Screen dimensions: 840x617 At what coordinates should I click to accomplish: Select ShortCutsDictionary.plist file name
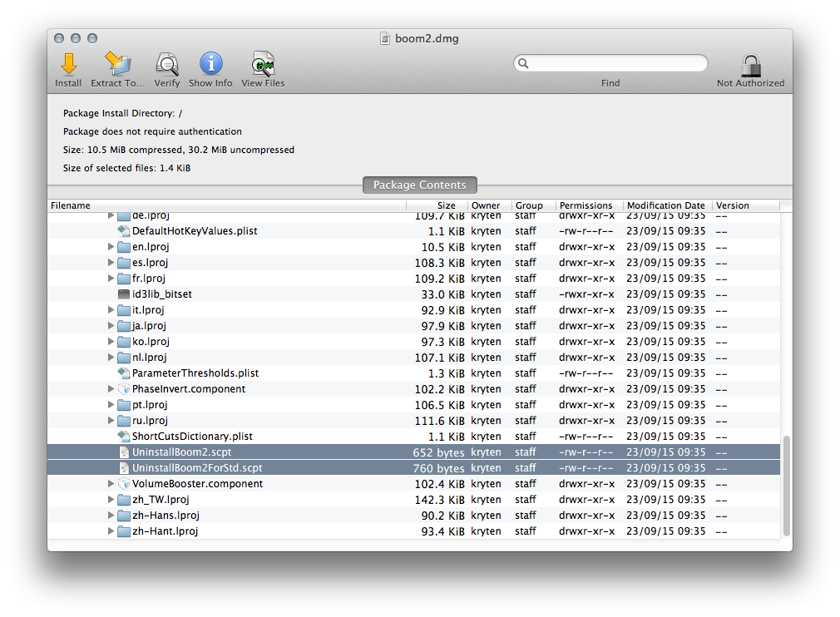point(192,436)
